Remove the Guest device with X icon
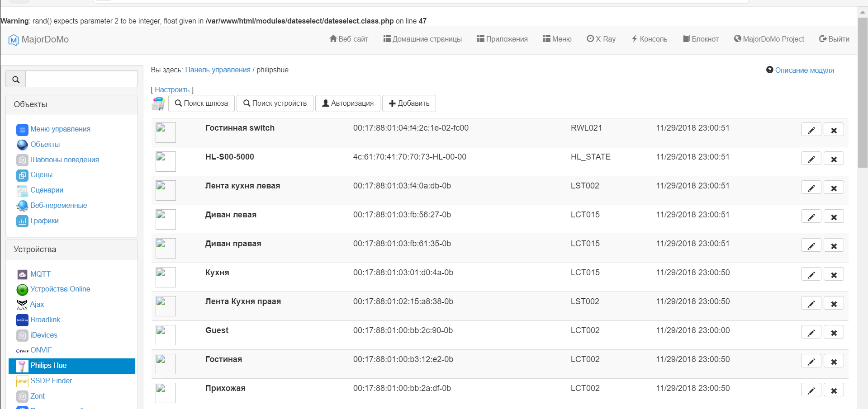Viewport: 868px width, 409px height. click(x=833, y=333)
